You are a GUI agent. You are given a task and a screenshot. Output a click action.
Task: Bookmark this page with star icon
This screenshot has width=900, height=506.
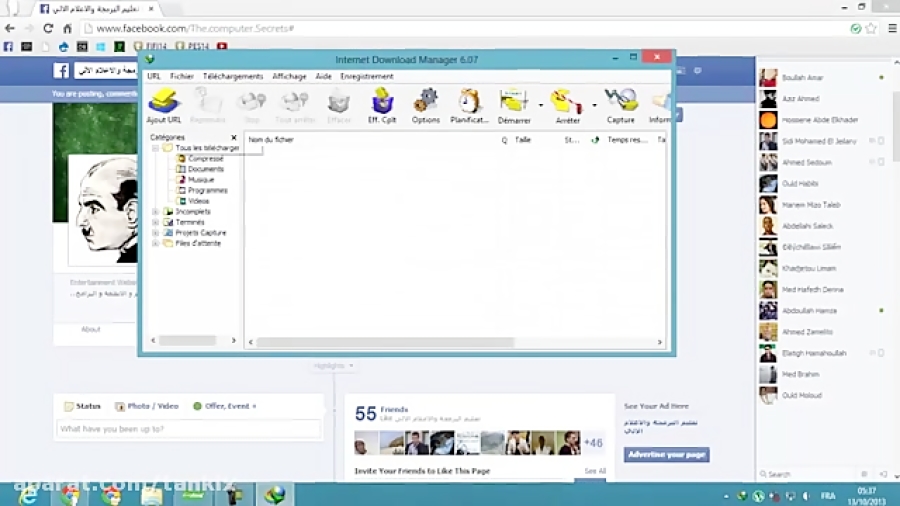point(871,28)
